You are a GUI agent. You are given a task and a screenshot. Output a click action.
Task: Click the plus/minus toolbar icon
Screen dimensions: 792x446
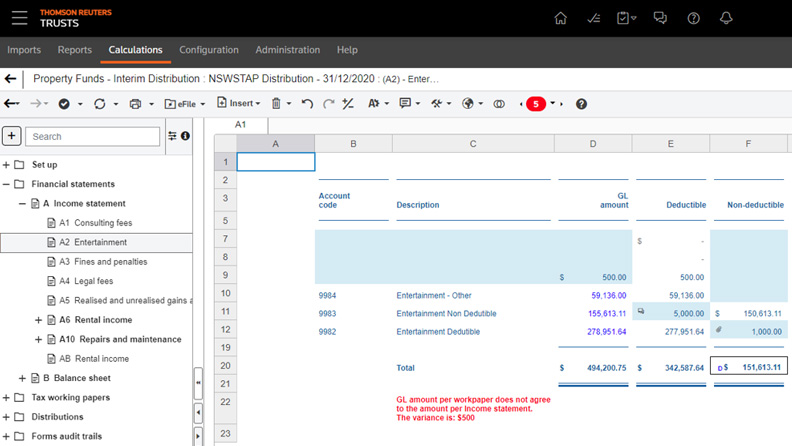(x=348, y=103)
